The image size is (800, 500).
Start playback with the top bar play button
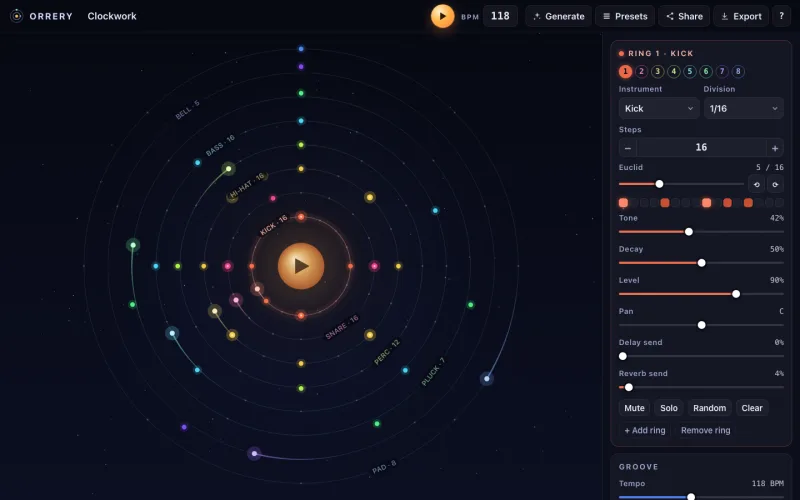click(442, 16)
